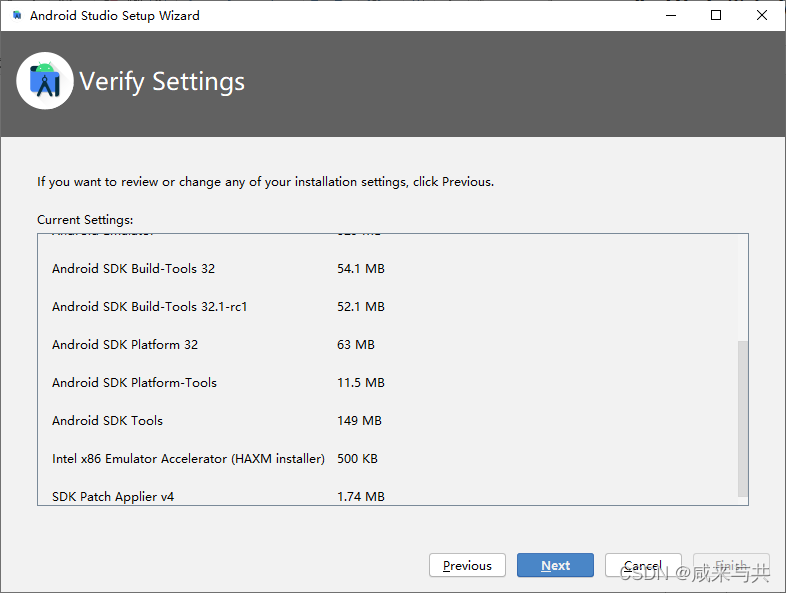Click the '63 MB' size value

coord(356,345)
